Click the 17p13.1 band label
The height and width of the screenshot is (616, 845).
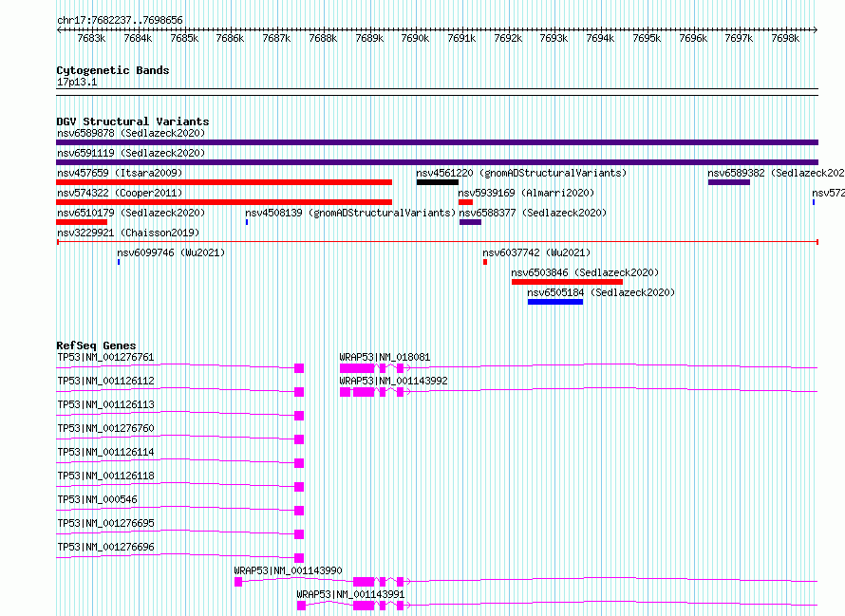[77, 82]
